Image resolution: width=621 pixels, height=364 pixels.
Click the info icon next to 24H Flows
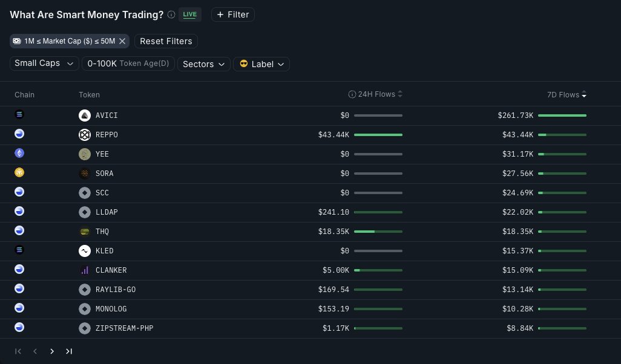click(x=352, y=94)
